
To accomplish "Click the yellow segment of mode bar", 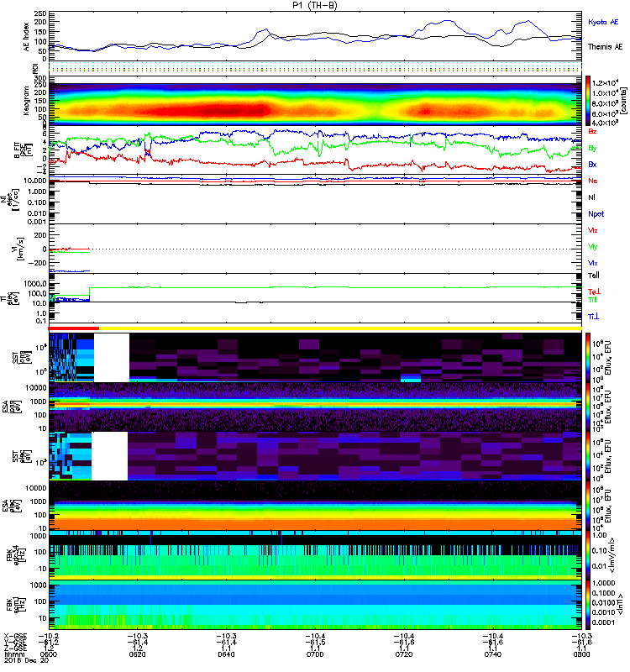I will (340, 328).
